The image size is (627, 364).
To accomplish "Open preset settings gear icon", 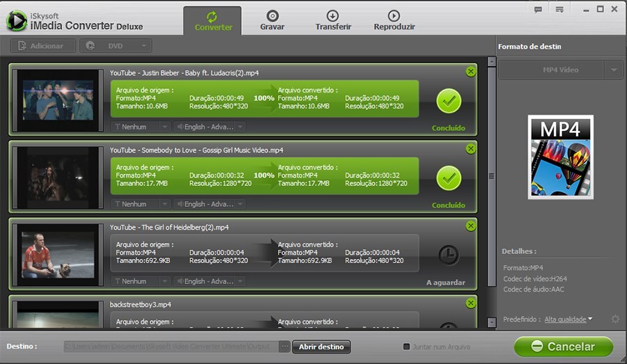I will pyautogui.click(x=615, y=319).
